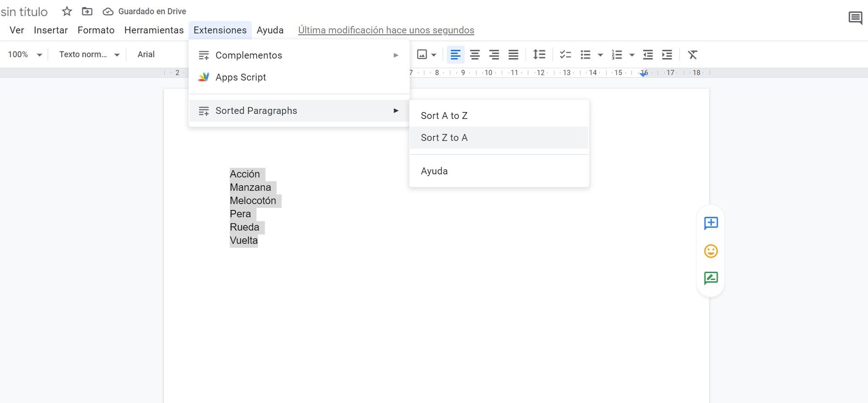This screenshot has width=868, height=403.
Task: Open the zoom level dropdown
Action: coord(24,55)
